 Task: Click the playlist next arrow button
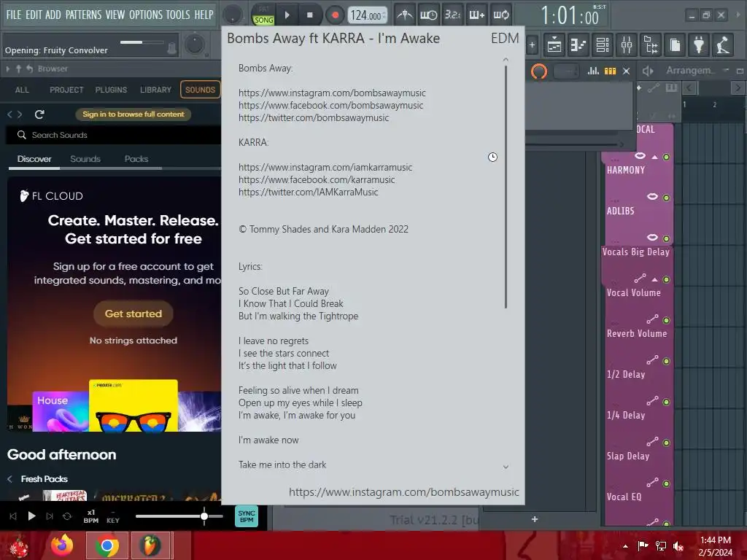[738, 87]
